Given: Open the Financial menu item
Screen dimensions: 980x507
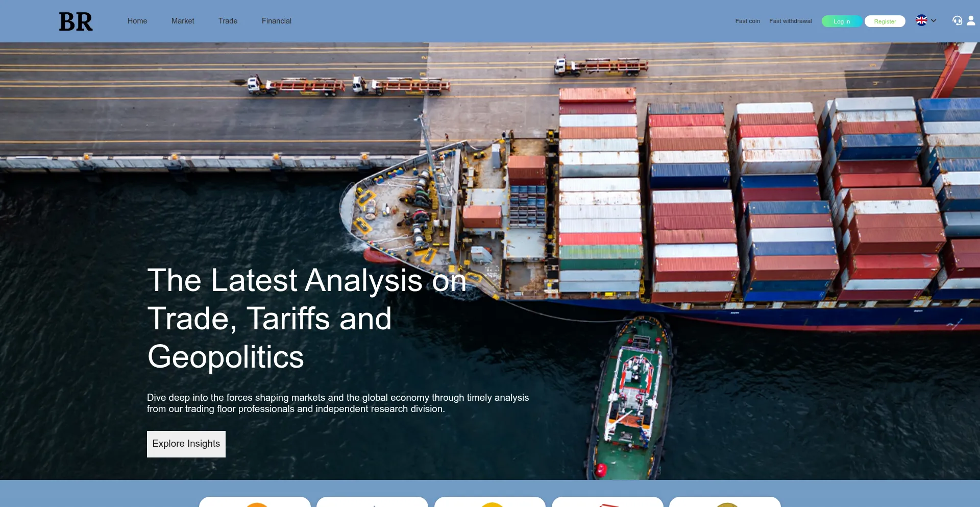Looking at the screenshot, I should (277, 21).
